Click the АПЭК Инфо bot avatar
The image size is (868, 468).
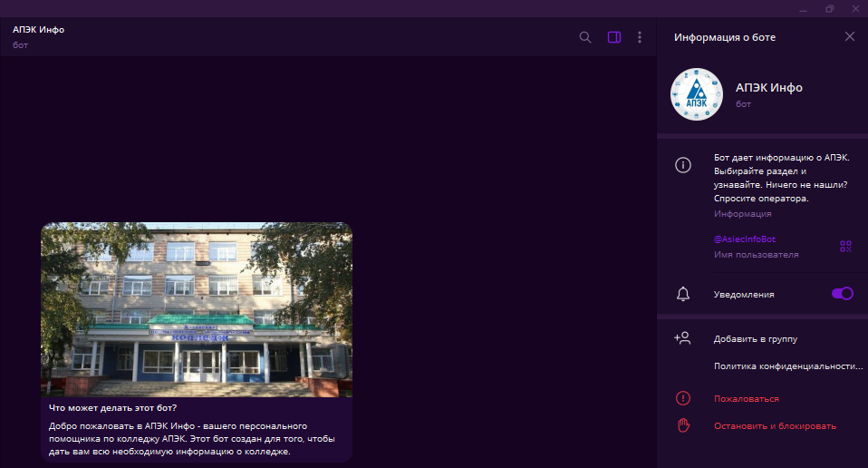coord(697,94)
